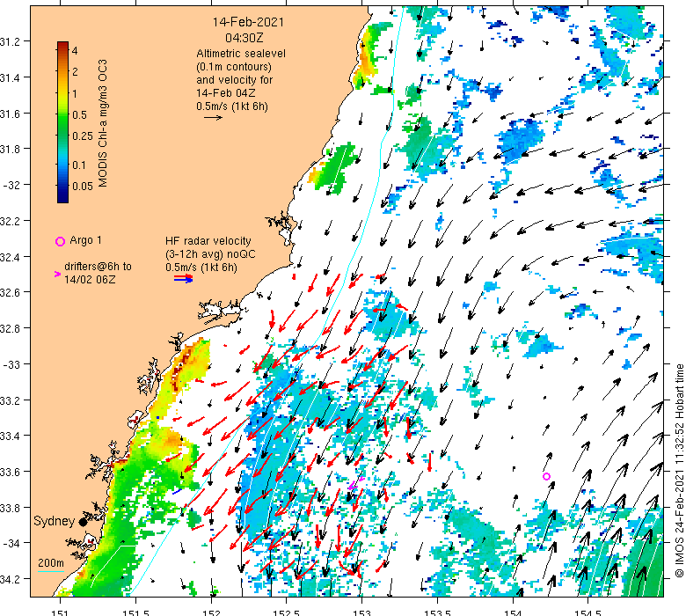This screenshot has height=616, width=686.
Task: Click the HF radar legend colored arrow
Action: click(x=183, y=278)
